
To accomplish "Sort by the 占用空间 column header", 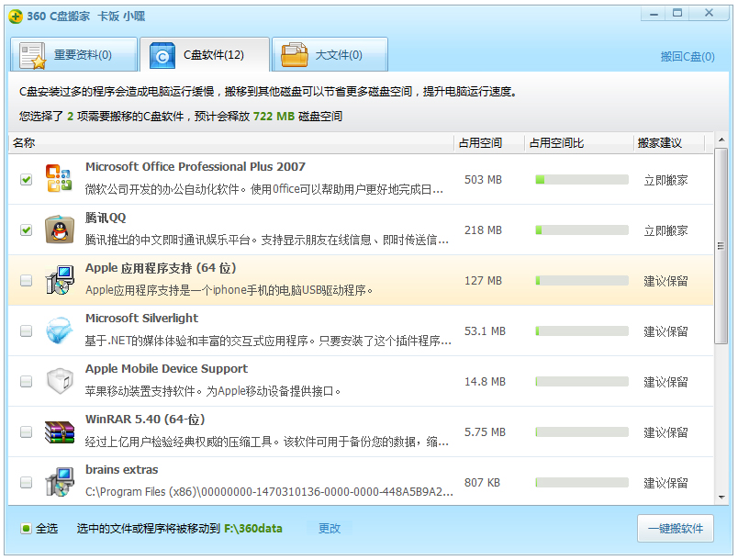I will 479,143.
